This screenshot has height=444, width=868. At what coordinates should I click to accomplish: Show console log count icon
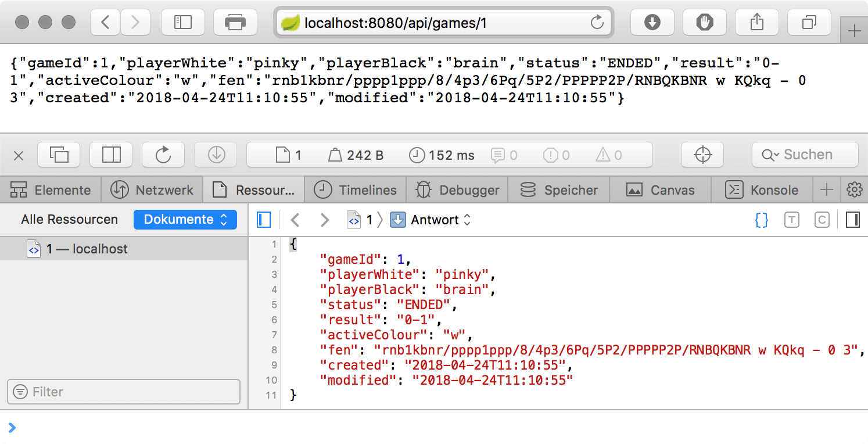pyautogui.click(x=504, y=155)
